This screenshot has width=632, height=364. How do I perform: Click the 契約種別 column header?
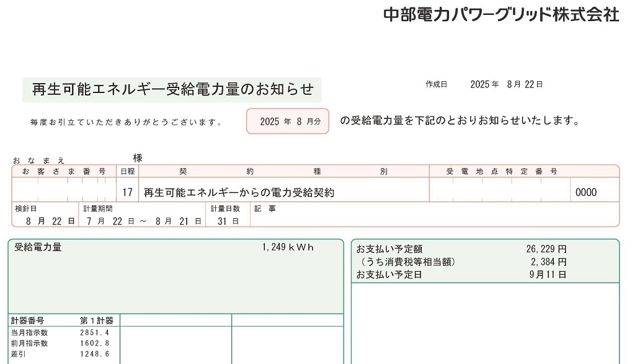[283, 171]
